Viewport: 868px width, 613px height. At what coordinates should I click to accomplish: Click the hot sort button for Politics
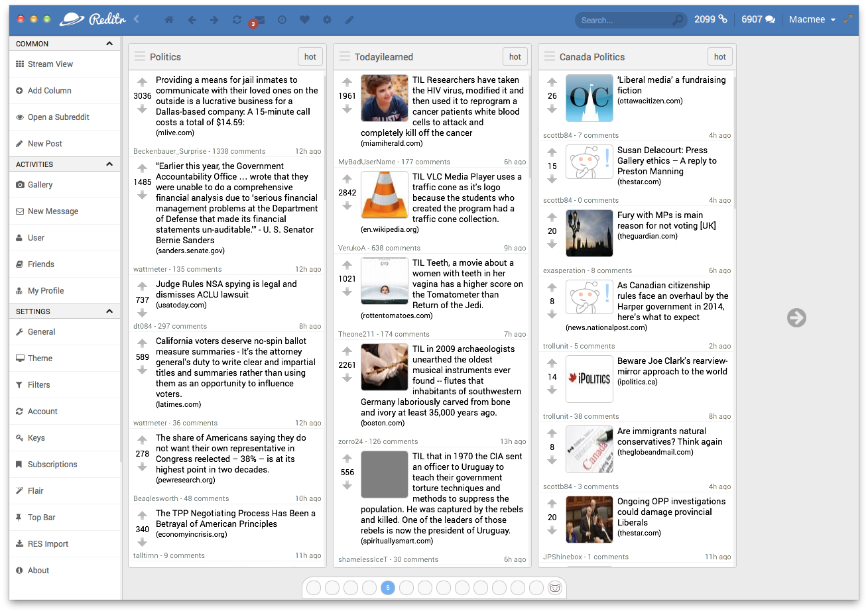pyautogui.click(x=310, y=57)
